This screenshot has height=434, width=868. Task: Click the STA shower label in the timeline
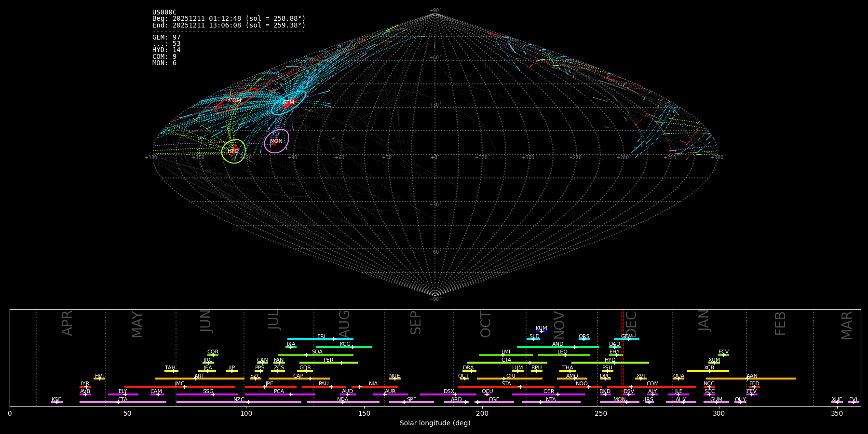point(506,384)
